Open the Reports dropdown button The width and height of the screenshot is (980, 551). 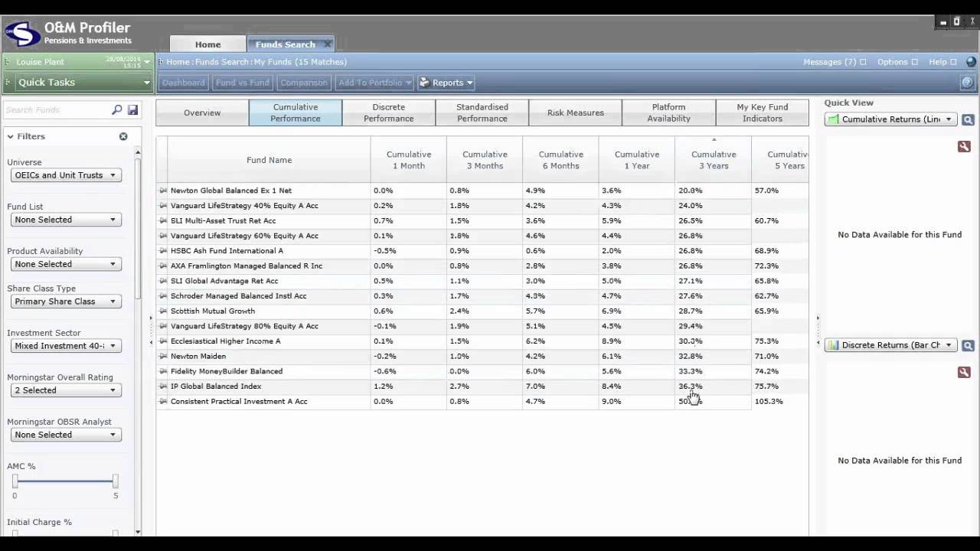pos(446,83)
